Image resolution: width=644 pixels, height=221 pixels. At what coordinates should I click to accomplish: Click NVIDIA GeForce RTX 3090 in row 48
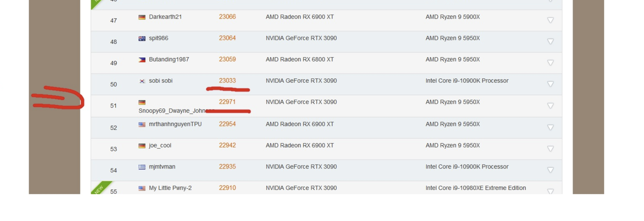[x=301, y=38]
